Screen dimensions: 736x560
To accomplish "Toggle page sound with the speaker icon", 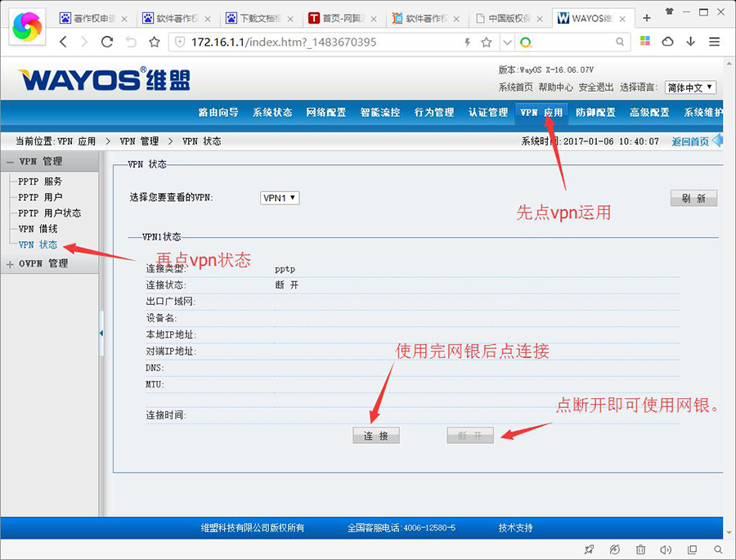I will pyautogui.click(x=666, y=549).
